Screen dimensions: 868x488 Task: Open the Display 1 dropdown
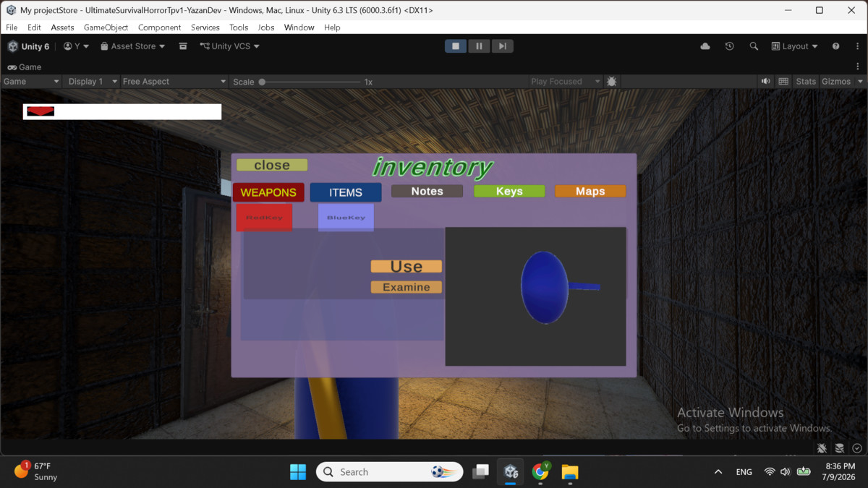[93, 82]
